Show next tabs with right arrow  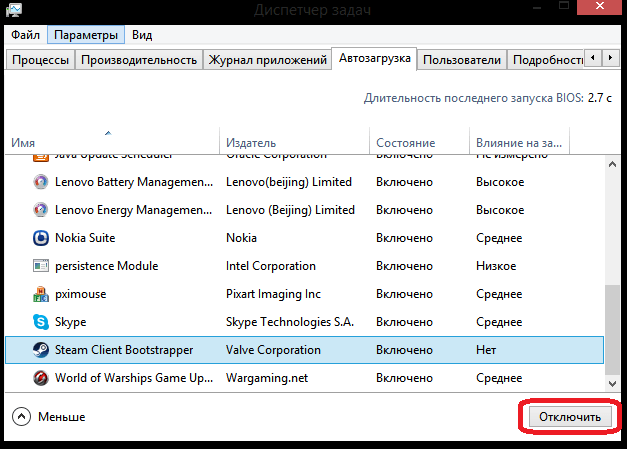[610, 58]
